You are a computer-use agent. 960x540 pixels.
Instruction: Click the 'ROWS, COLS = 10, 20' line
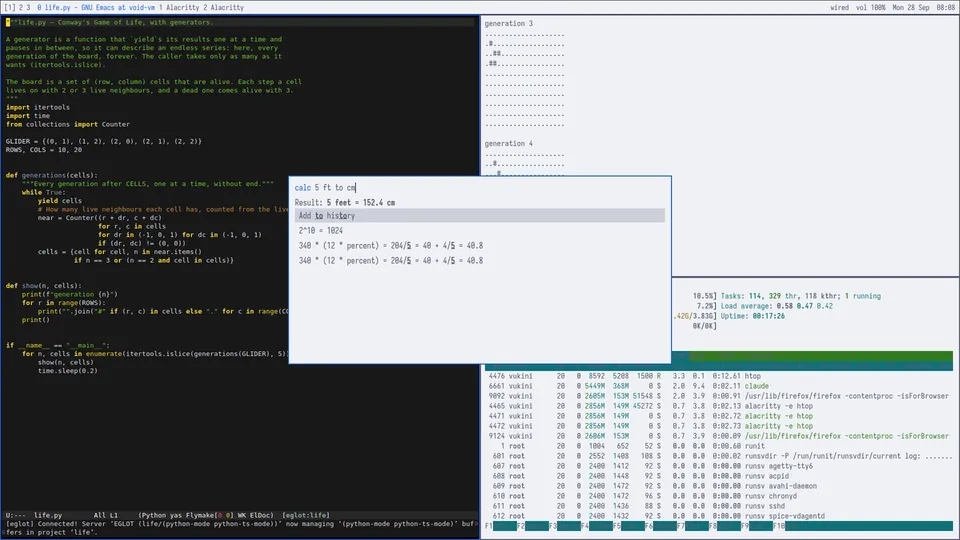pyautogui.click(x=43, y=150)
